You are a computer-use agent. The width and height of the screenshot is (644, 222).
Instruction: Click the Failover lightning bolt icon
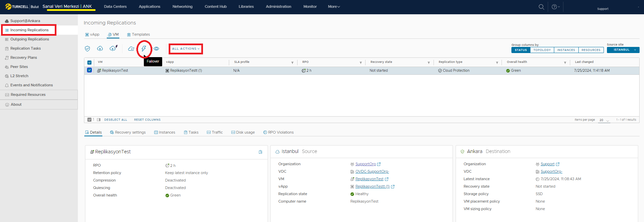(x=144, y=49)
